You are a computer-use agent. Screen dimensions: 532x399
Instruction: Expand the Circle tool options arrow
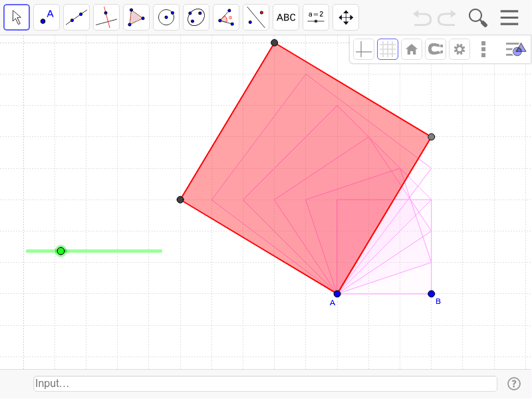coord(176,27)
